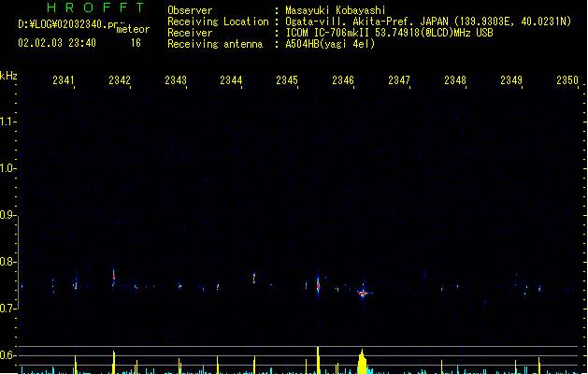This screenshot has height=374, width=588.
Task: Click the 1.0 kHz frequency axis label
Action: click(x=7, y=168)
